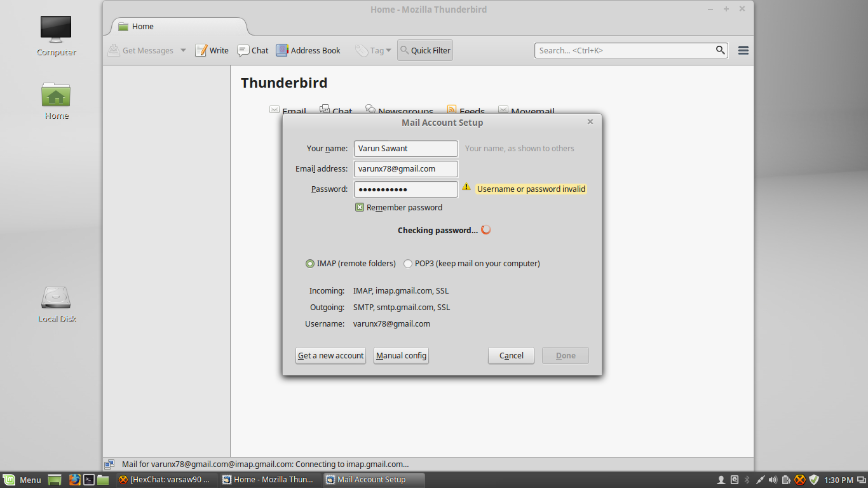The width and height of the screenshot is (868, 488).
Task: Click into the Your name field
Action: point(405,148)
